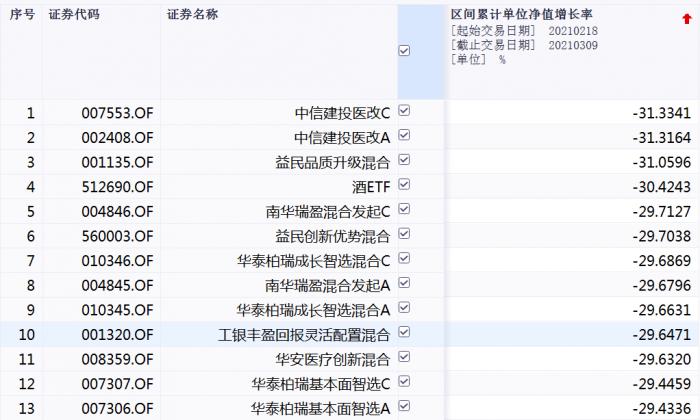Viewport: 700px width, 420px height.
Task: Uncheck the checkbox for 中信建投医改C
Action: 404,111
